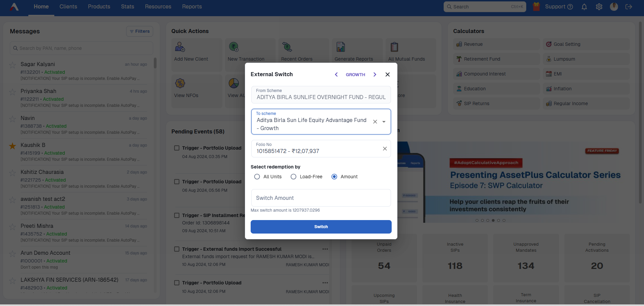Open Reports menu
Image resolution: width=644 pixels, height=306 pixels.
192,7
